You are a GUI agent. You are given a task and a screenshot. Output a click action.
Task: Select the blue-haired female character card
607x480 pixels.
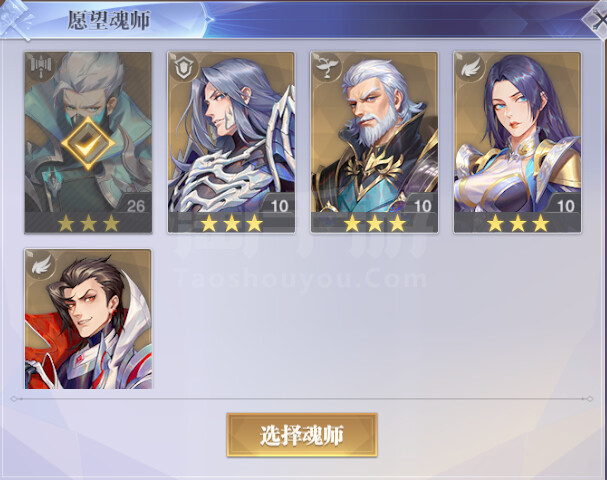(x=518, y=142)
